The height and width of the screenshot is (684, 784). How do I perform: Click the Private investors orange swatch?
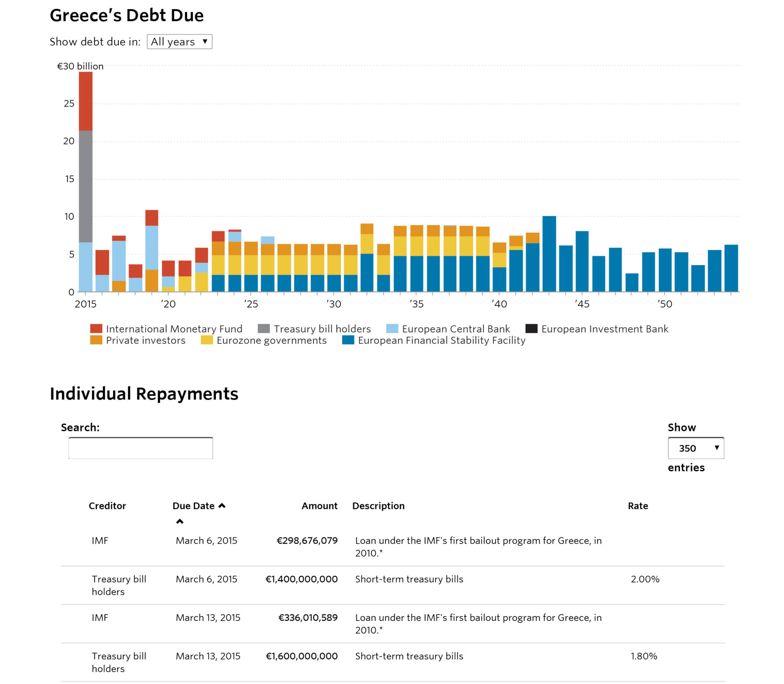[x=96, y=340]
